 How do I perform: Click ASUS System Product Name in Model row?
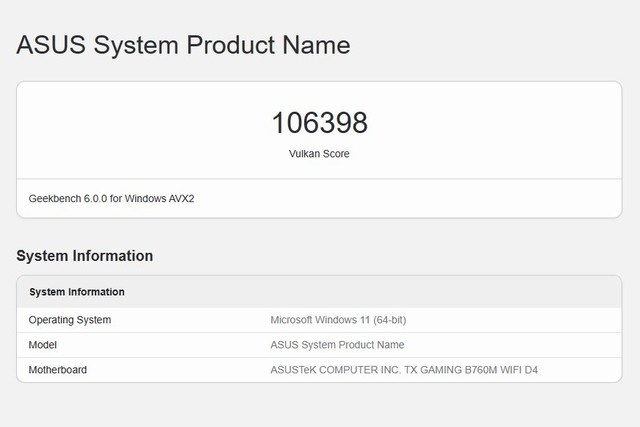tap(337, 345)
